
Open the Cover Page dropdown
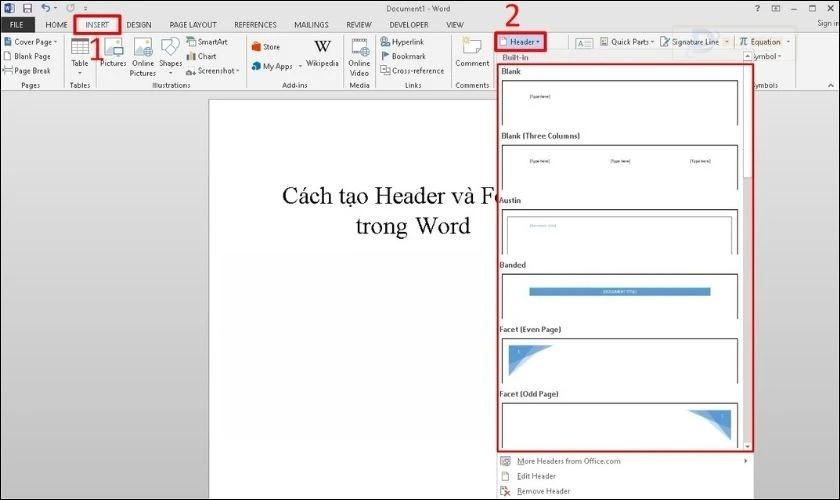(x=31, y=41)
